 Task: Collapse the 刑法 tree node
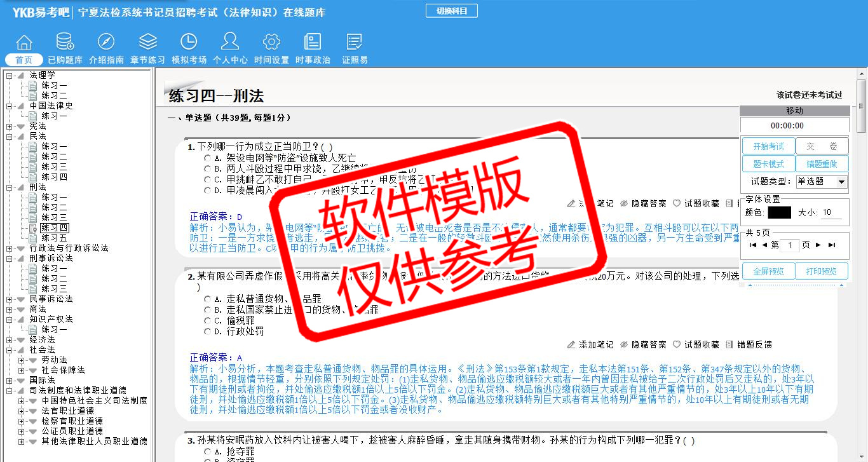(x=10, y=187)
